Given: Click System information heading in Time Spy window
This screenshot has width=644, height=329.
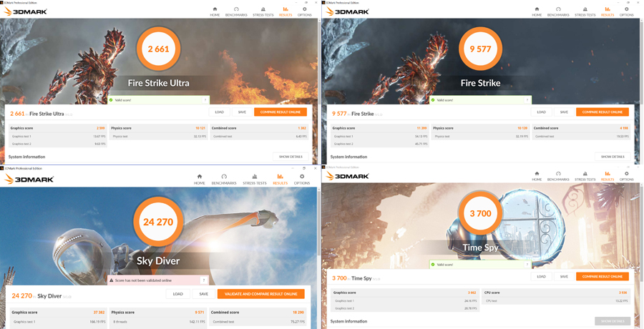Looking at the screenshot, I should pyautogui.click(x=348, y=321).
